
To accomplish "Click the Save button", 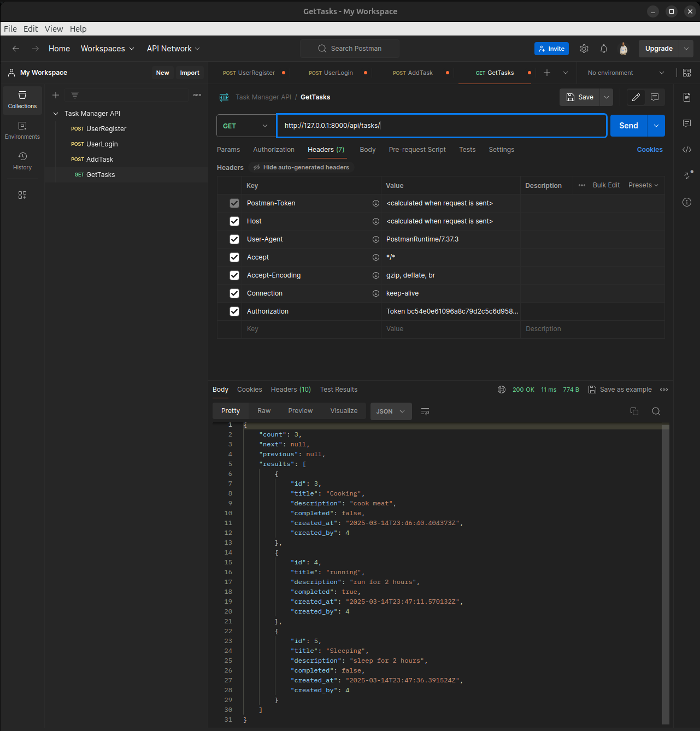I will [x=580, y=97].
